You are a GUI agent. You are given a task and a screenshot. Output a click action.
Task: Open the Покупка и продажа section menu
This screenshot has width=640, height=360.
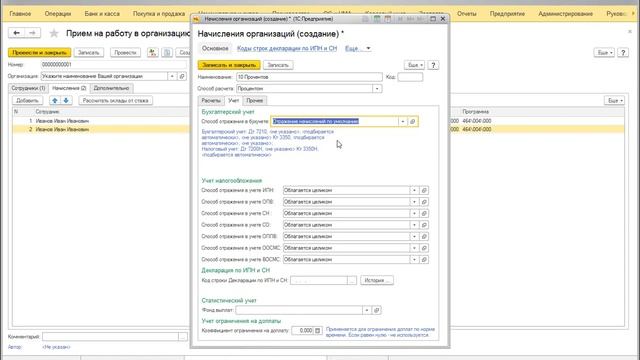pyautogui.click(x=158, y=14)
